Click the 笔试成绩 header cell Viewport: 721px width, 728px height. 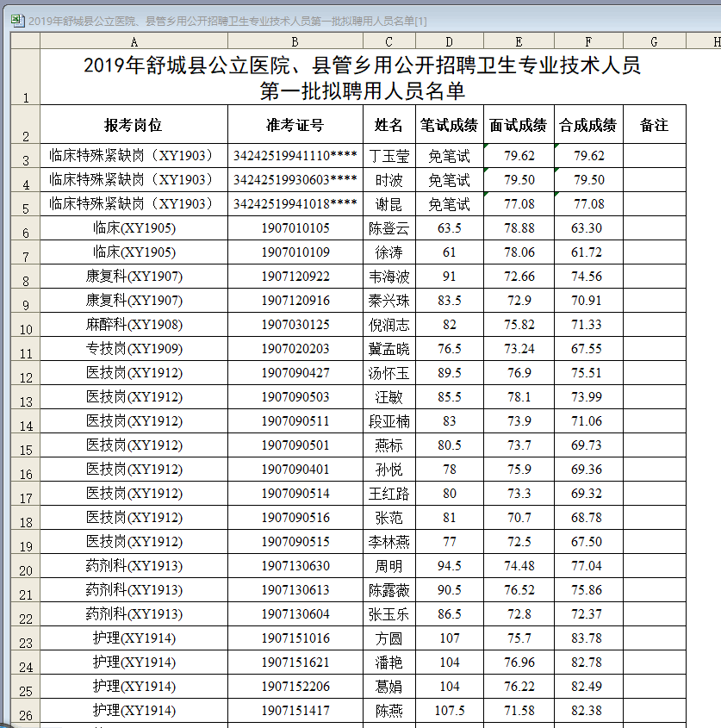click(x=450, y=124)
